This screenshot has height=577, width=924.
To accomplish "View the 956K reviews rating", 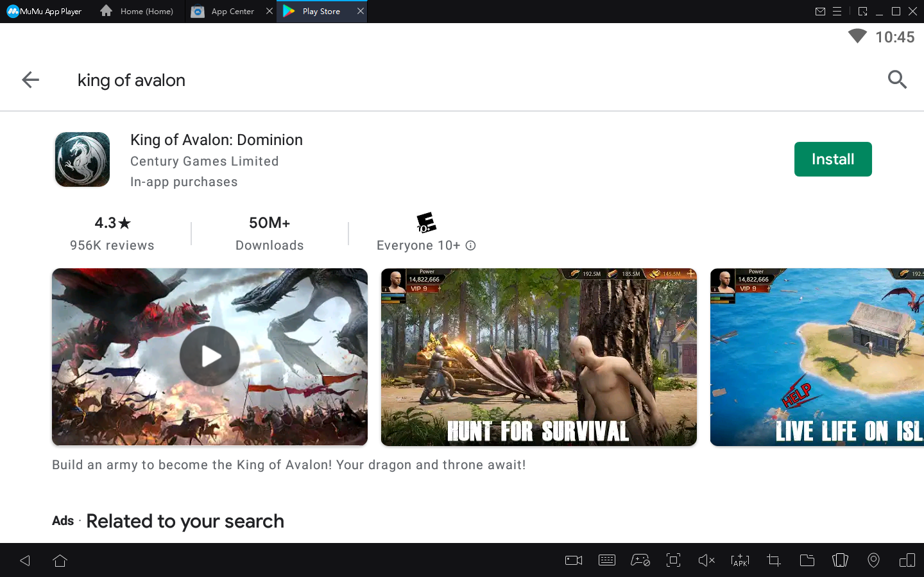I will click(112, 233).
